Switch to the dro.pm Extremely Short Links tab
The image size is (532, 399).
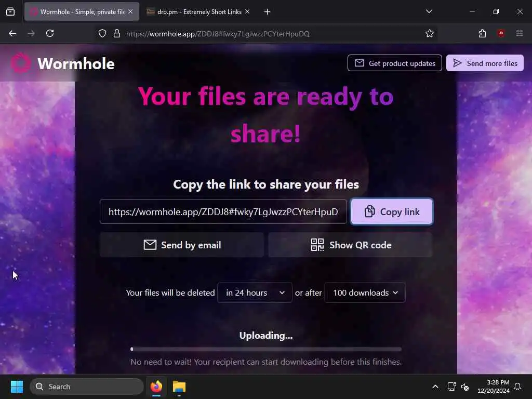point(199,12)
